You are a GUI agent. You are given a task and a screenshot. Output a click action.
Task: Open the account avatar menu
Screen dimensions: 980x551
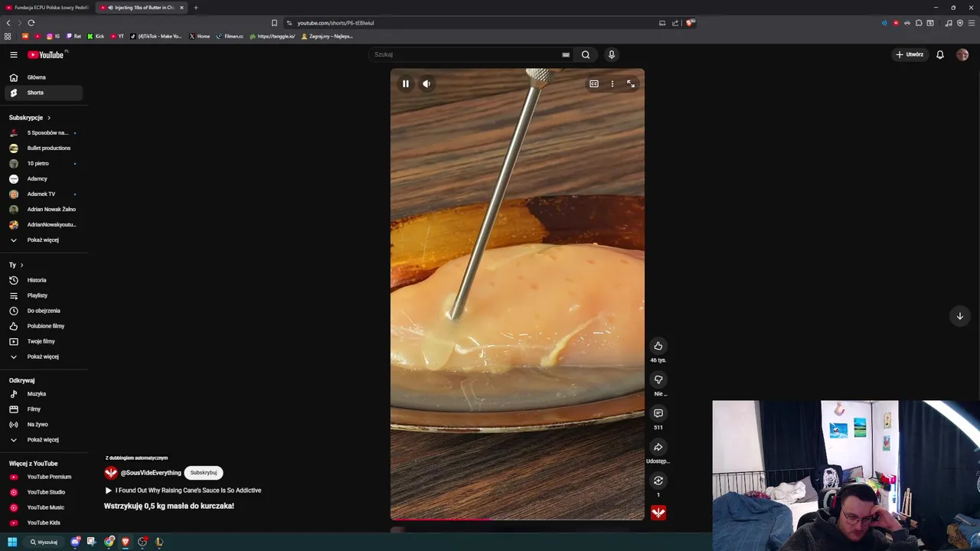[962, 54]
